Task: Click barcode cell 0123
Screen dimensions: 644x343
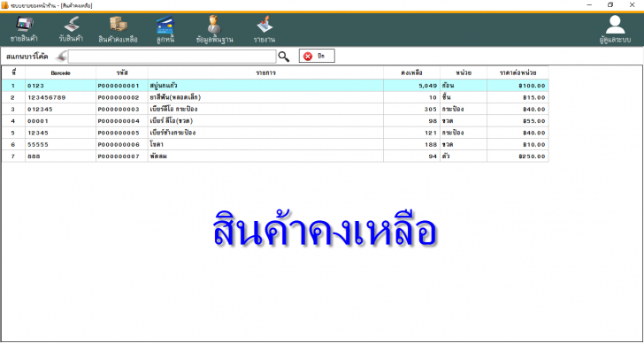Action: (61, 86)
